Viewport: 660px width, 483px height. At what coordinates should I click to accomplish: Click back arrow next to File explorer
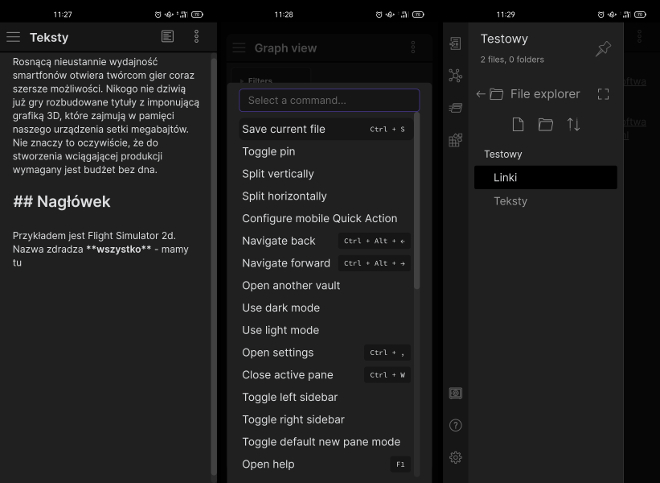point(481,94)
